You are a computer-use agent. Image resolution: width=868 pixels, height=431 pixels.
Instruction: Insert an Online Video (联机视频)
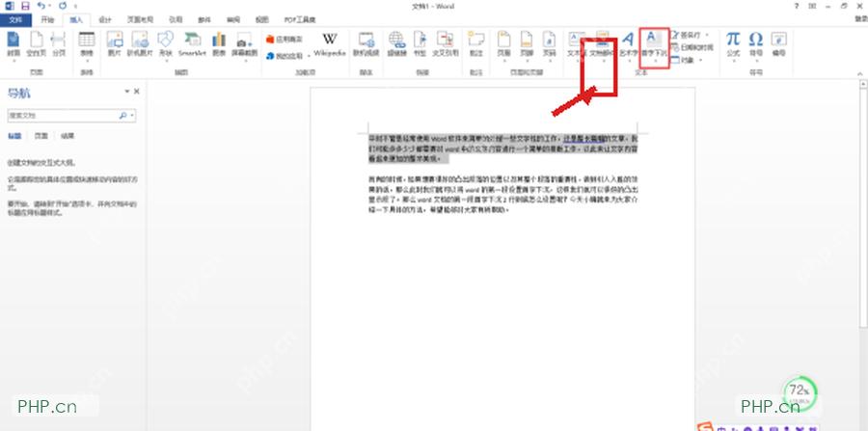coord(366,44)
